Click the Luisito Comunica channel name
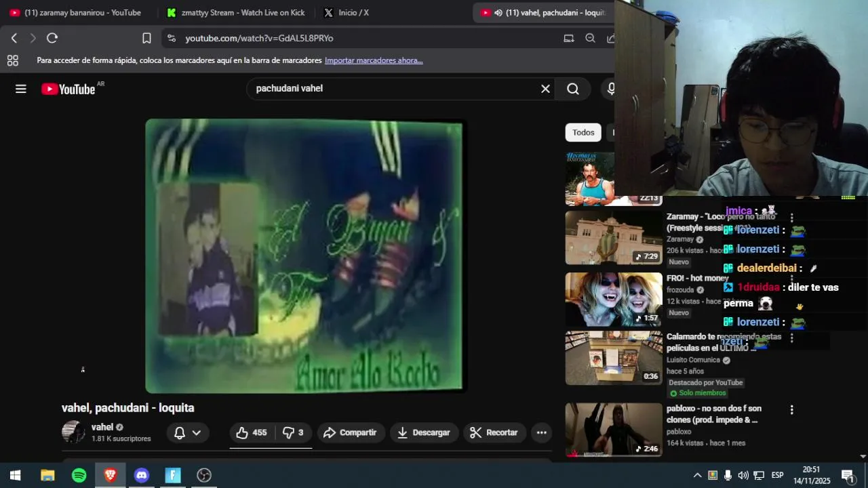868x488 pixels. [693, 360]
